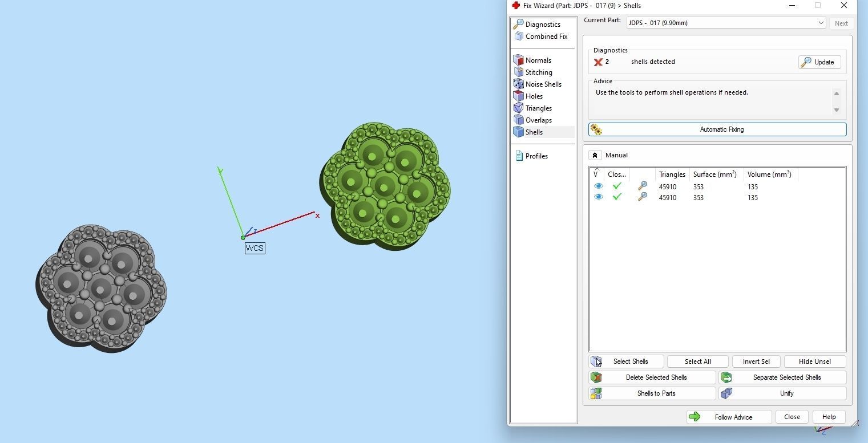Click Invert Sel button
The height and width of the screenshot is (443, 868).
point(756,361)
